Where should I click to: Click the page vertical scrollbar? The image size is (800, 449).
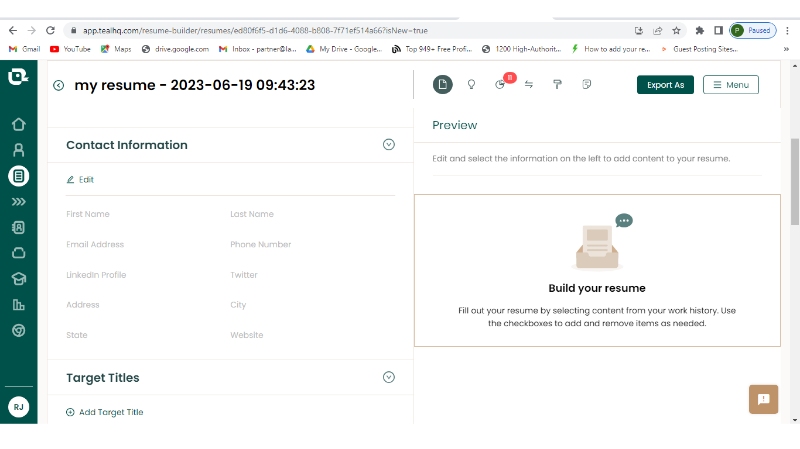pos(794,180)
